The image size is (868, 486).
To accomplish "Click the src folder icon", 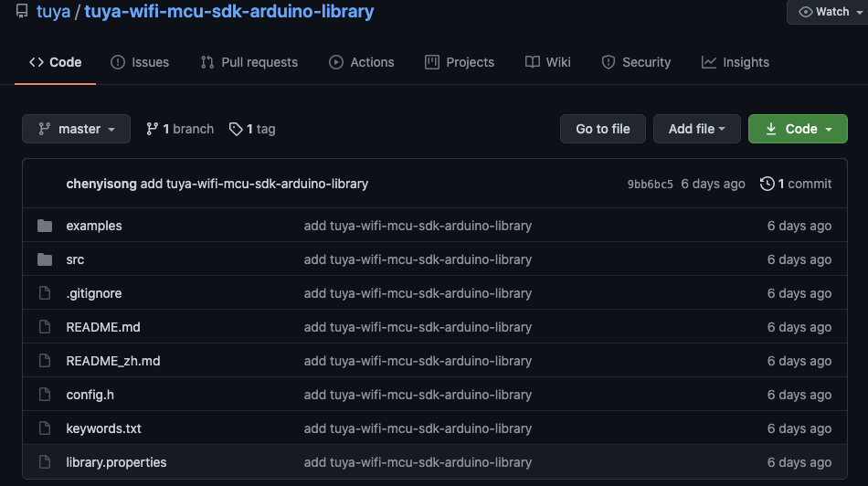I will [45, 259].
